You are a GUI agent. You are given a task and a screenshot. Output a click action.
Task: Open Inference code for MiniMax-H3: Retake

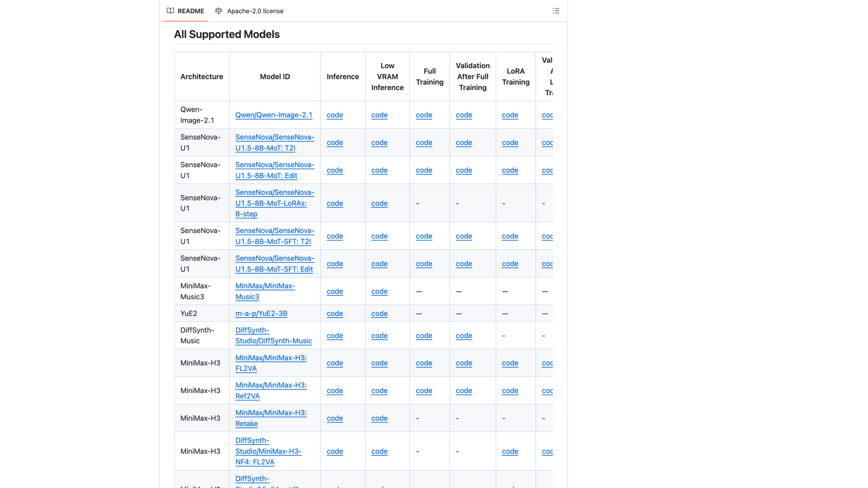coord(335,418)
